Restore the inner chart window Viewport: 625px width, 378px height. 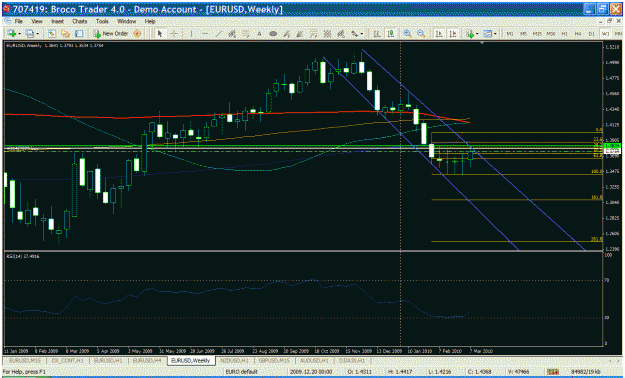click(x=609, y=21)
